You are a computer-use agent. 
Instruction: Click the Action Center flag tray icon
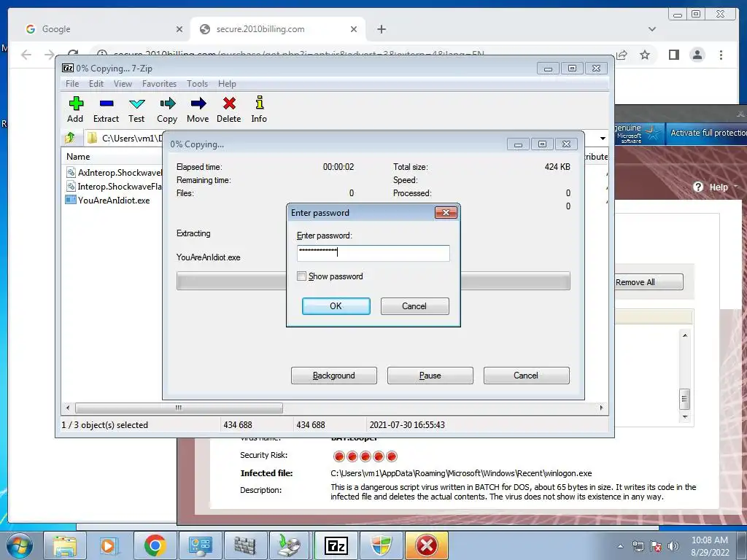656,546
